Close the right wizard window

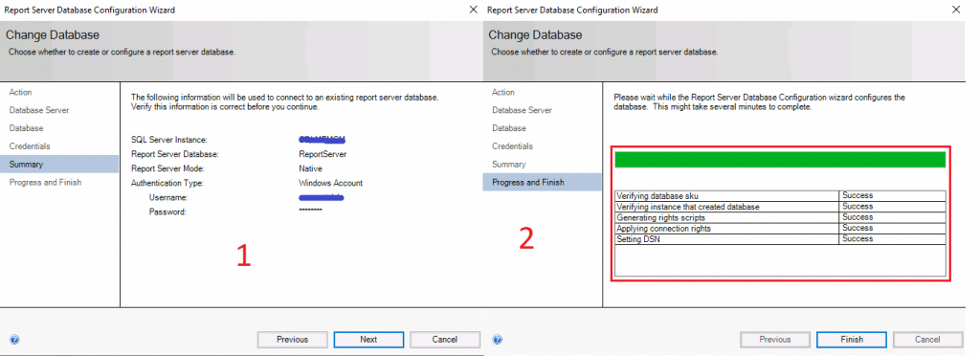(956, 10)
